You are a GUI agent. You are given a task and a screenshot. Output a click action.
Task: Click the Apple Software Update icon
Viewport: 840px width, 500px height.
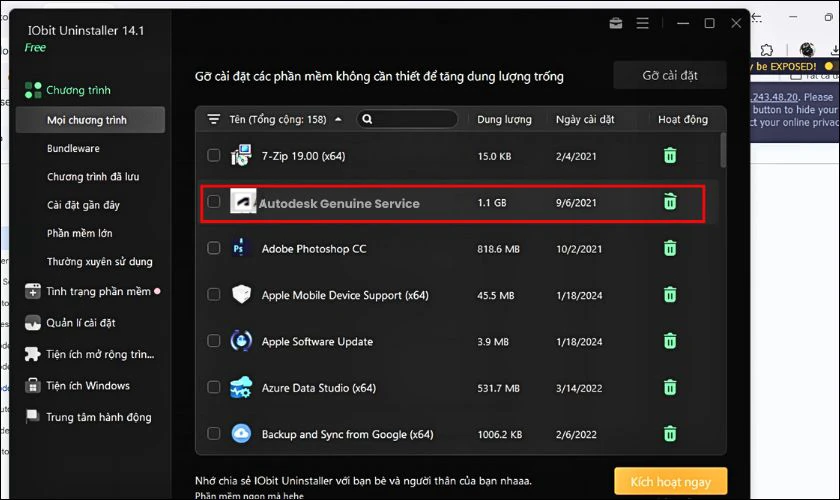pos(241,341)
